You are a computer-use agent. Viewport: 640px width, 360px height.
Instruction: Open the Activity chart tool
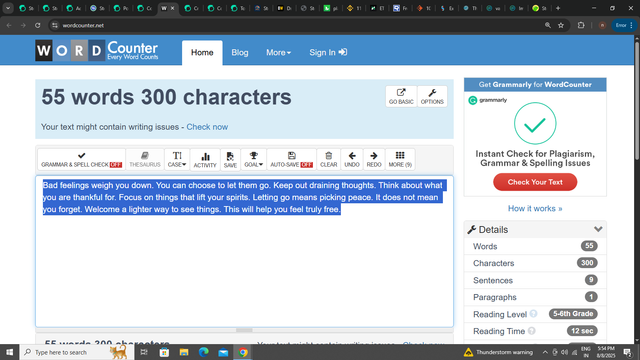[x=205, y=160]
